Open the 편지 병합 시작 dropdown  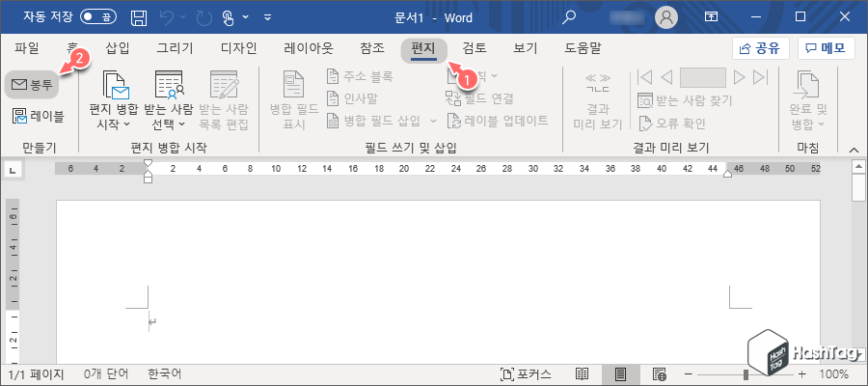(x=114, y=100)
